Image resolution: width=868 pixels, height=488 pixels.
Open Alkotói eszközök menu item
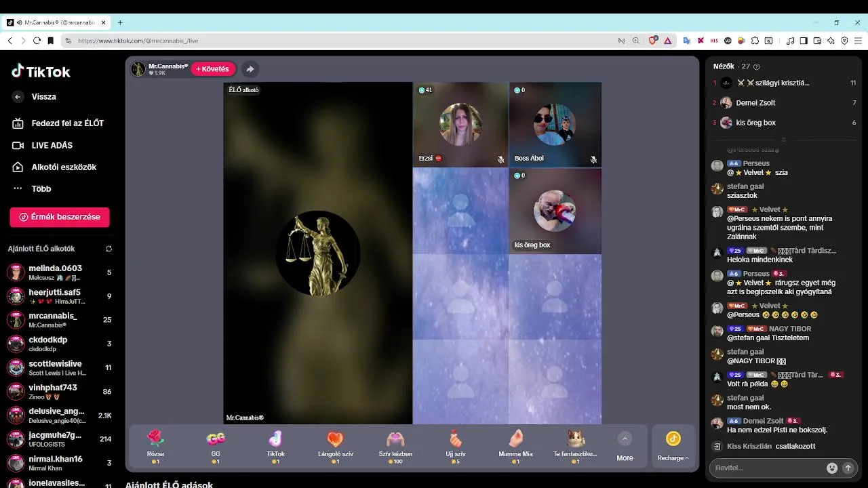point(54,167)
